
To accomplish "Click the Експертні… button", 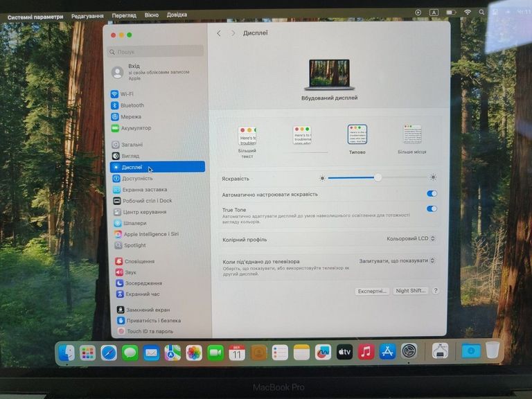I will pyautogui.click(x=372, y=291).
